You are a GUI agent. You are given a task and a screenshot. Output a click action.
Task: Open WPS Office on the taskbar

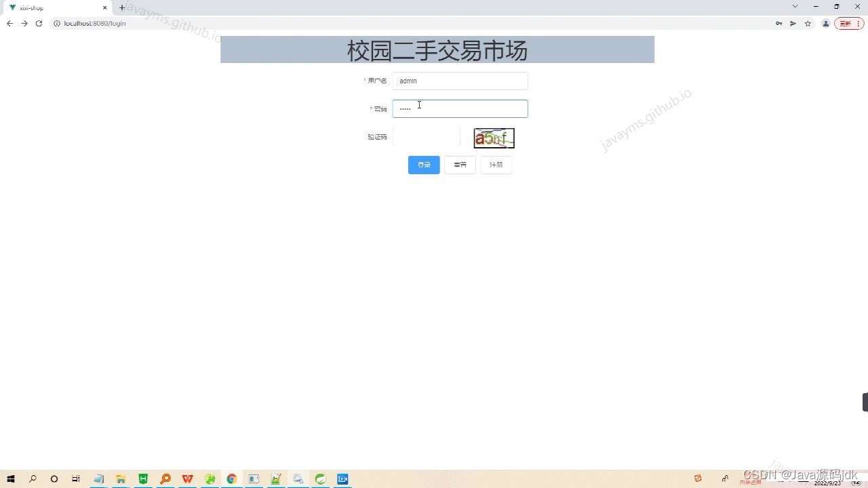tap(187, 479)
